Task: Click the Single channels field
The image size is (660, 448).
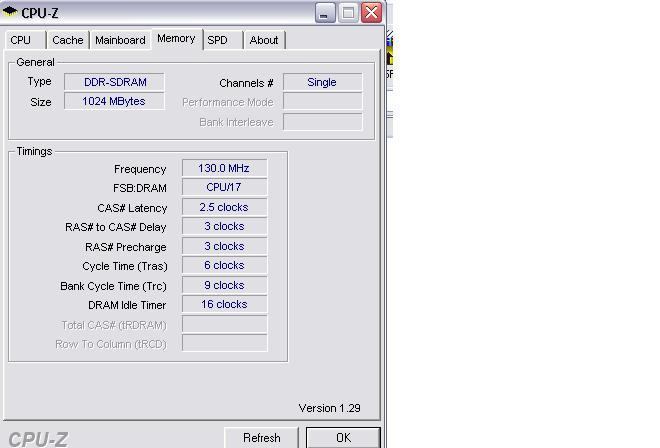Action: click(x=322, y=82)
